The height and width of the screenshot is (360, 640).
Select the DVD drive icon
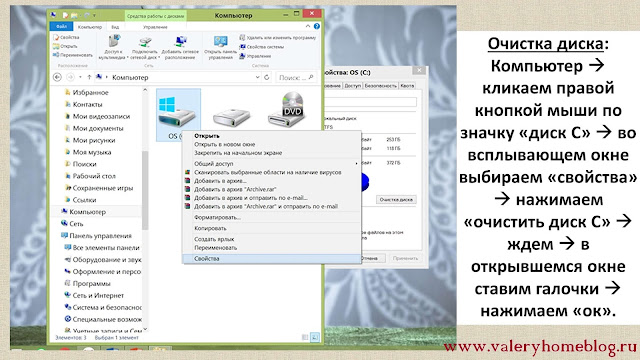point(287,109)
